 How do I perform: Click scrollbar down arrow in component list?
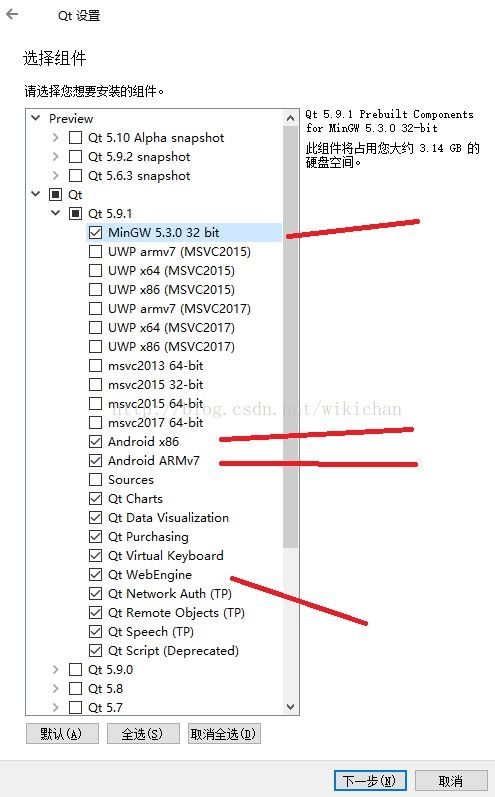[290, 707]
